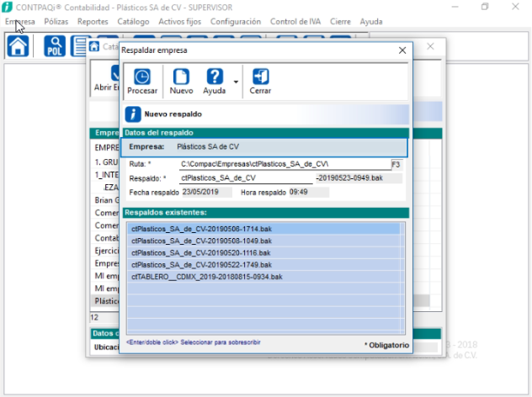Click the Procesar clock icon
Screen dimensions: 532x397
pyautogui.click(x=141, y=77)
